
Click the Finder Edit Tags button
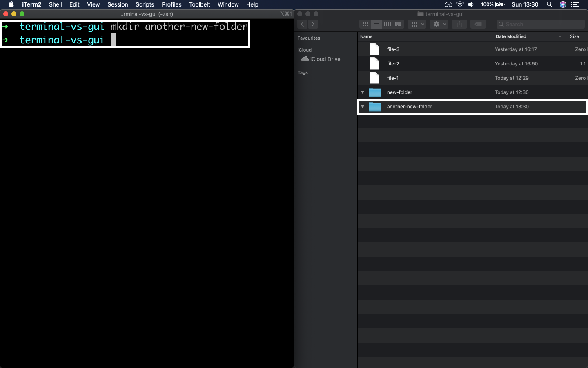click(x=478, y=24)
